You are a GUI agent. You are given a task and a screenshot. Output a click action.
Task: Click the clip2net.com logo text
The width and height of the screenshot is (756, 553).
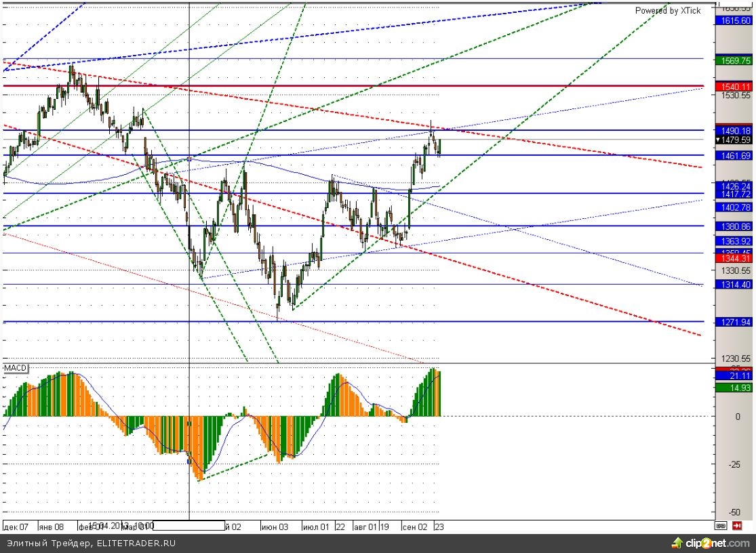[x=717, y=544]
